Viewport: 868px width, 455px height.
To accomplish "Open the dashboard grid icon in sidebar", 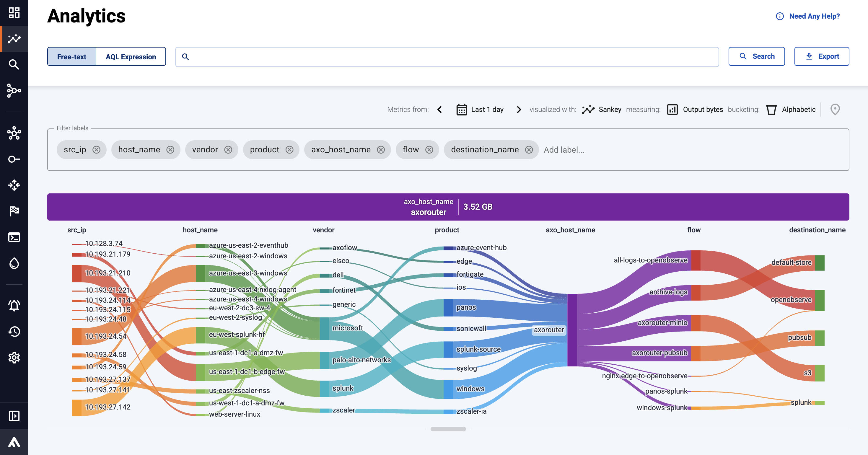I will [x=14, y=13].
